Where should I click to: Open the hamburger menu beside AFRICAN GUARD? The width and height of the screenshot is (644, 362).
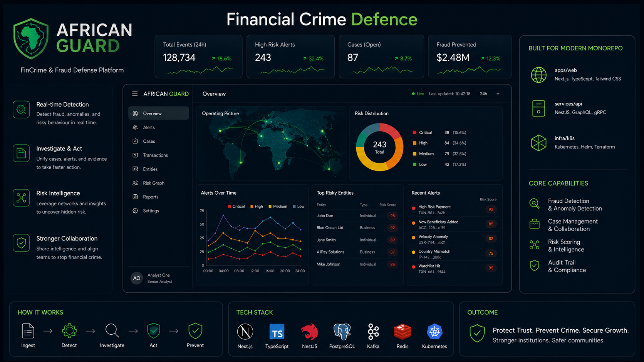(x=135, y=94)
